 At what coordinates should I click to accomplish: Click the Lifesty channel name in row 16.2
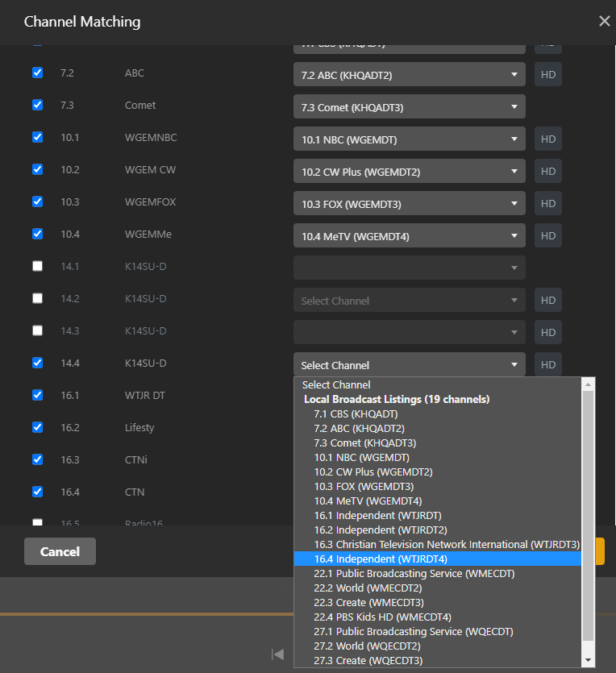(139, 427)
